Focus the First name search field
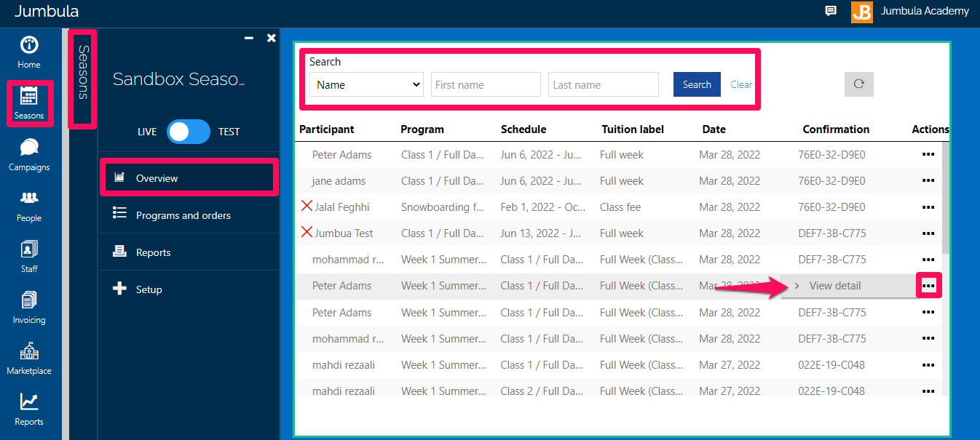 [486, 84]
